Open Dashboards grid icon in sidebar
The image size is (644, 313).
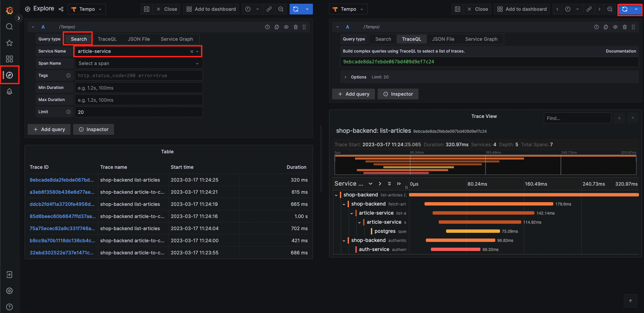tap(9, 59)
